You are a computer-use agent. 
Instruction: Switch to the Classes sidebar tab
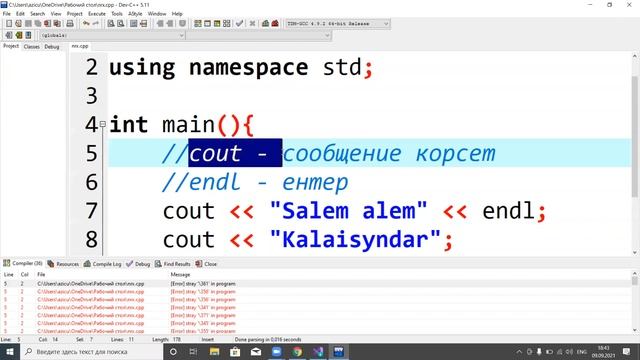pyautogui.click(x=31, y=47)
